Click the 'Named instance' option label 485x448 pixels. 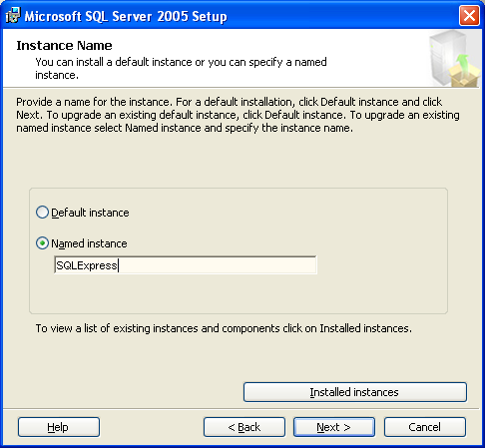pos(89,243)
